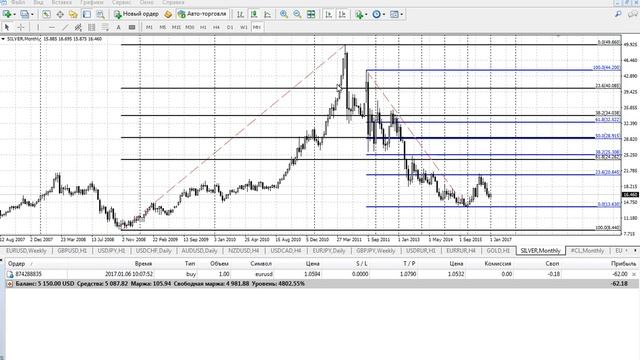Open the Вставка menu
Screen dimensions: 640x360
click(62, 2)
